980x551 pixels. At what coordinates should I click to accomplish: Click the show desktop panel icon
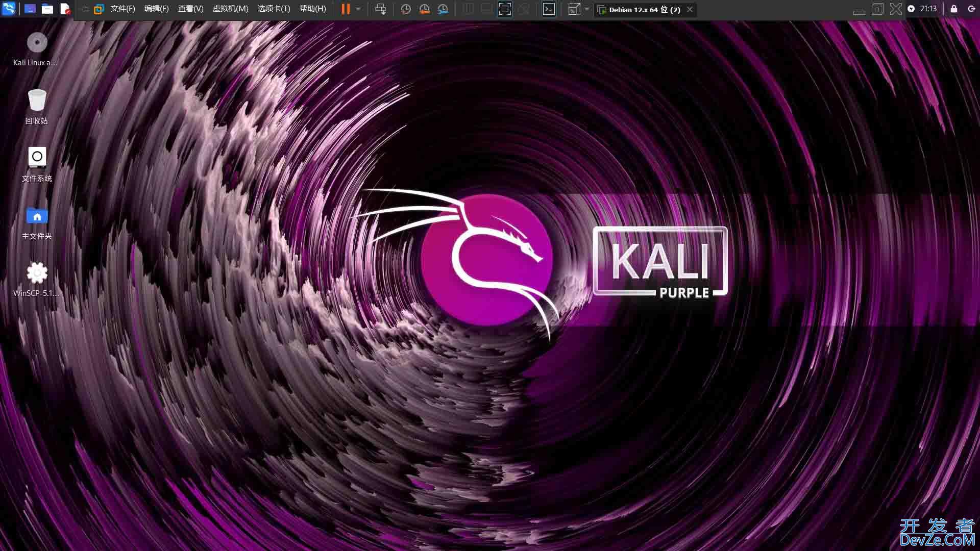click(x=30, y=9)
